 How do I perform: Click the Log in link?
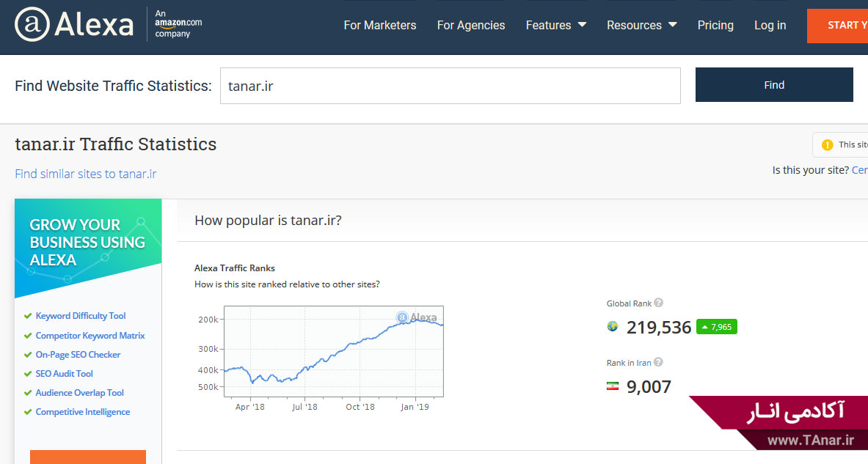pos(770,25)
